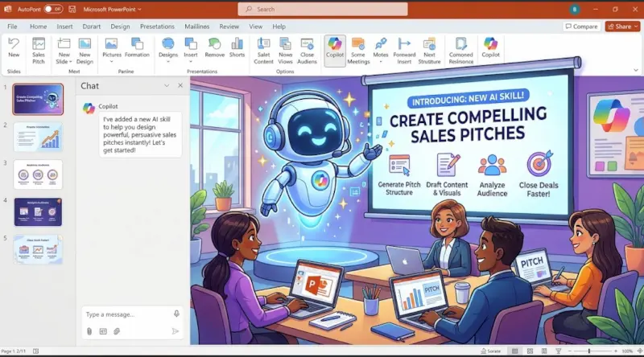Click the 100% zoom level text
Image resolution: width=644 pixels, height=357 pixels.
pyautogui.click(x=627, y=351)
